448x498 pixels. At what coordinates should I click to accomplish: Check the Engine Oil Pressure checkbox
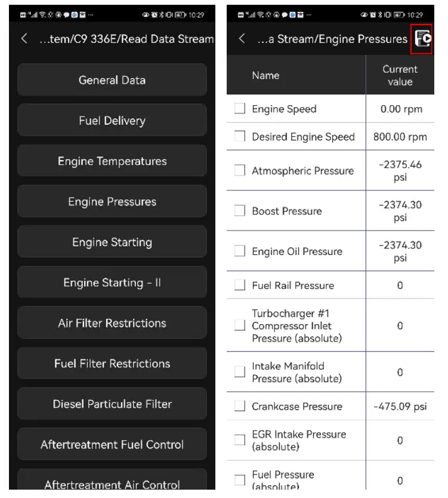coord(240,251)
